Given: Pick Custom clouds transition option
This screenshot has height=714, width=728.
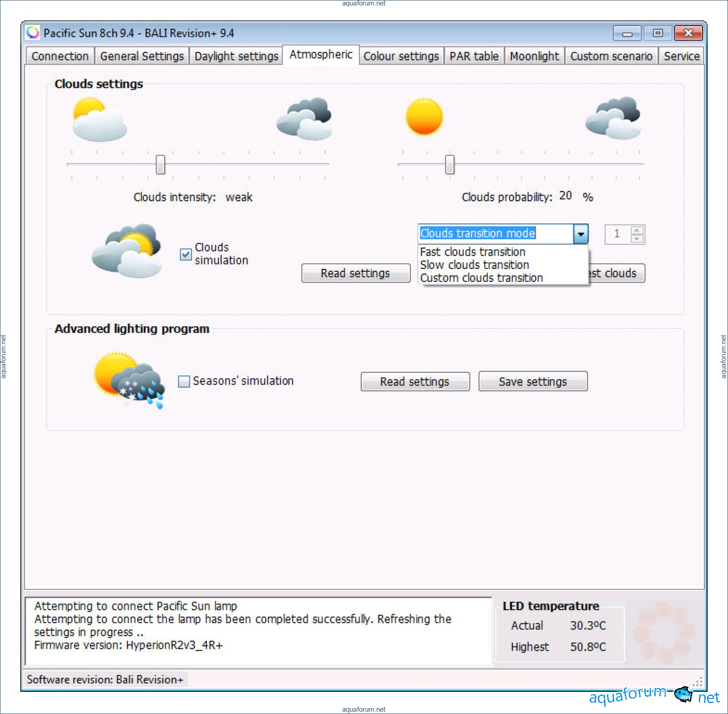Looking at the screenshot, I should (x=481, y=278).
